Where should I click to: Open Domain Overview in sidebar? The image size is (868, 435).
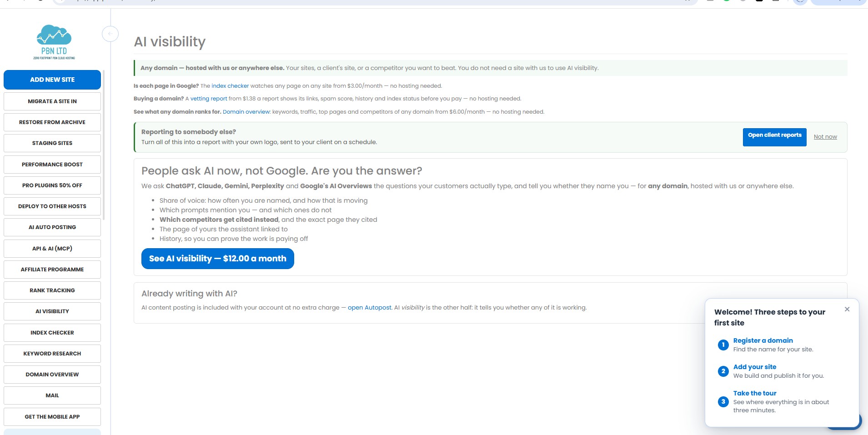click(x=52, y=375)
